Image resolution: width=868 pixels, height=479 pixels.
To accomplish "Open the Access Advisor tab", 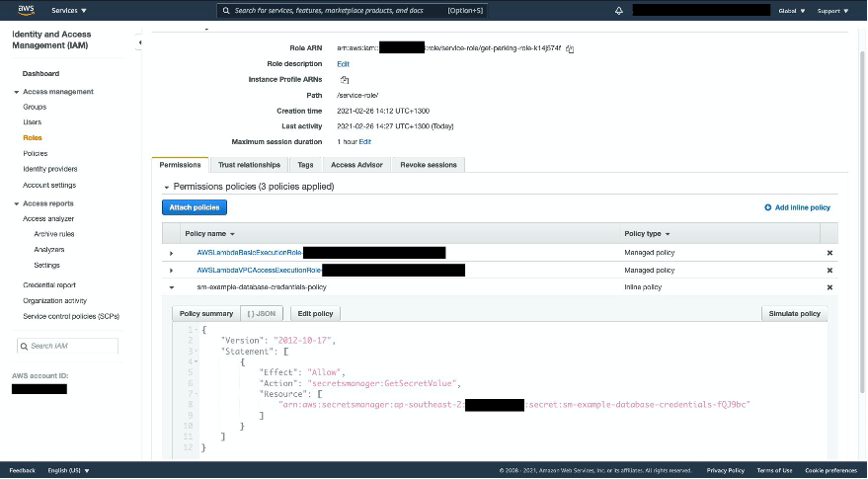I will [356, 165].
